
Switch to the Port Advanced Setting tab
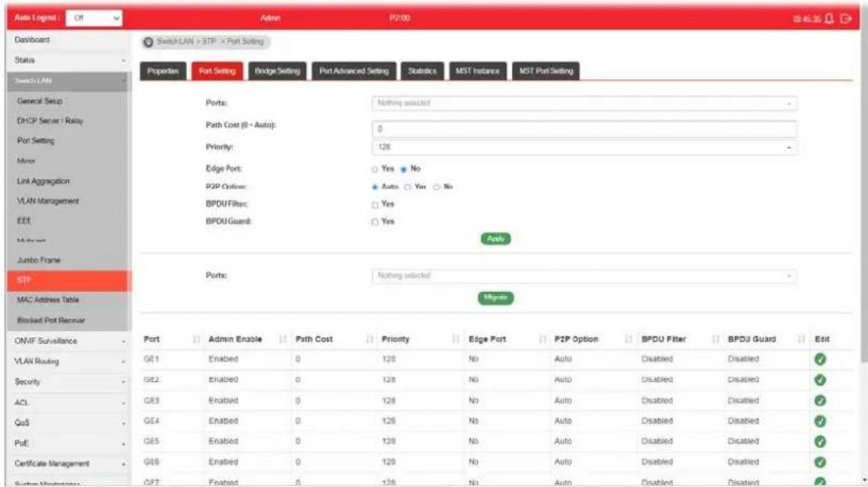[354, 71]
